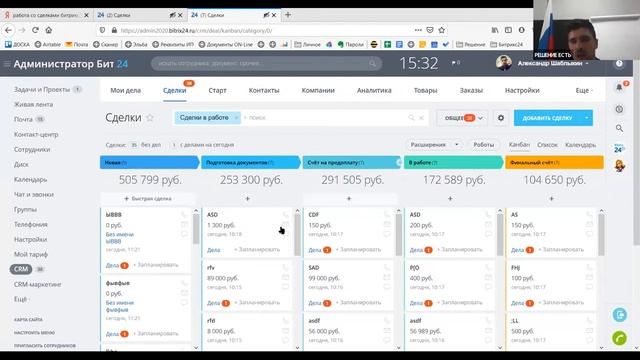Open user avatar of Александр Шабликин
The width and height of the screenshot is (640, 360).
504,63
